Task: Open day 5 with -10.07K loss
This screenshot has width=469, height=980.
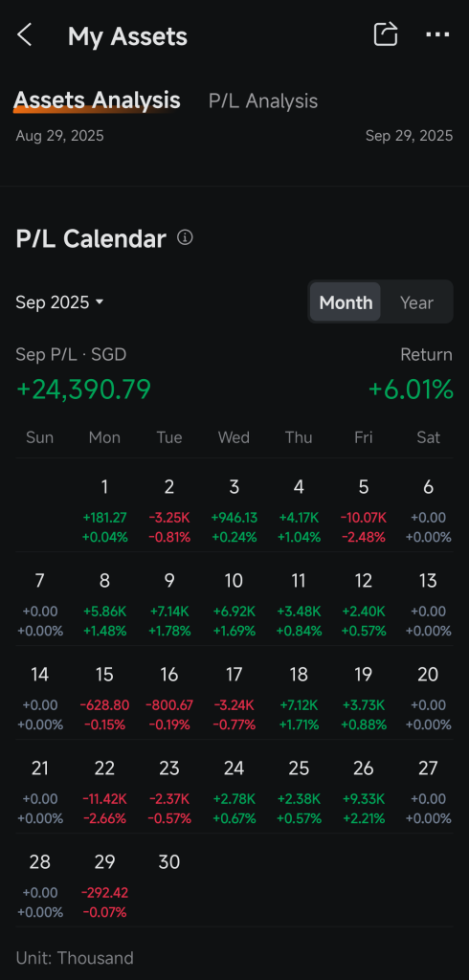Action: [x=364, y=511]
